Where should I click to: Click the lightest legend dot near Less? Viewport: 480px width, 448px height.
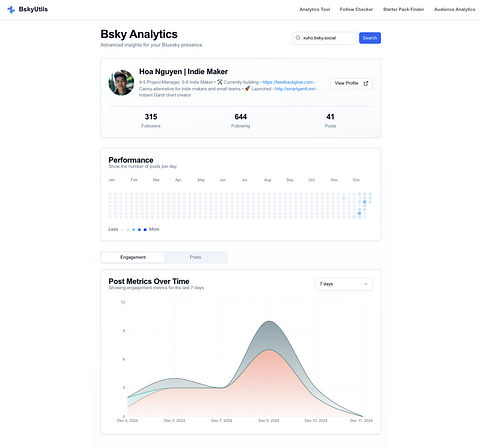click(122, 230)
